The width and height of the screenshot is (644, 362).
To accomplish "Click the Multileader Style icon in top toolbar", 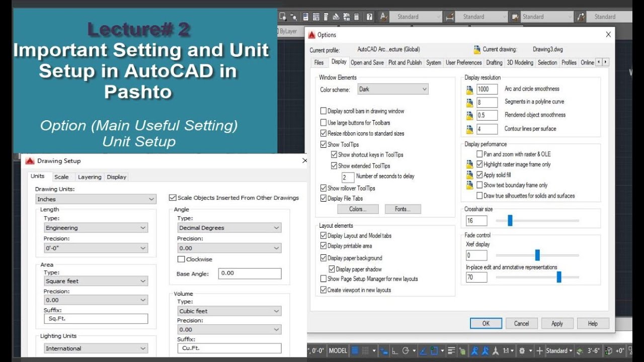I will 580,17.
